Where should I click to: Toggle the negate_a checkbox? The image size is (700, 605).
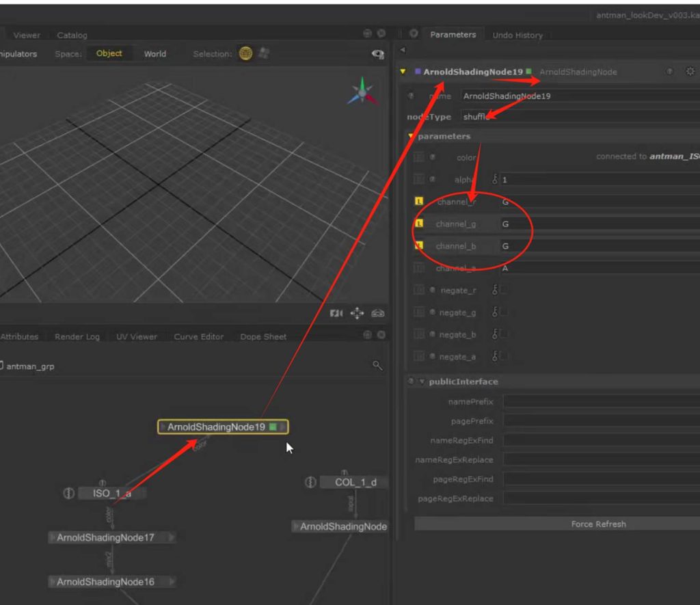click(x=504, y=357)
